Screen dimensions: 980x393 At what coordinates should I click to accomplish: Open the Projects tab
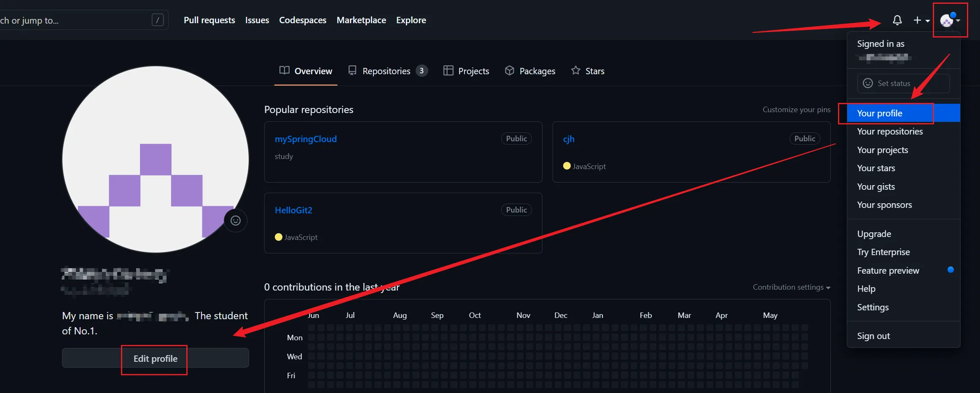(466, 71)
